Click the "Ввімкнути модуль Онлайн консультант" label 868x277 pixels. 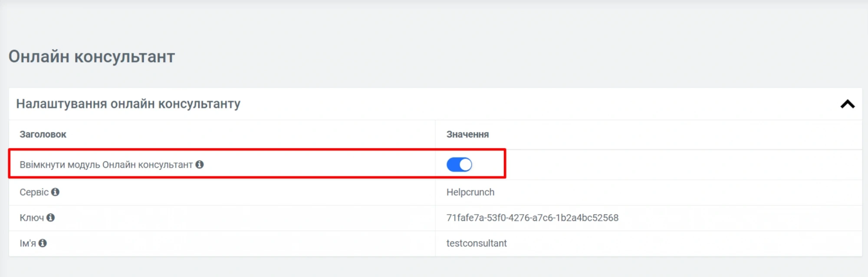(106, 165)
